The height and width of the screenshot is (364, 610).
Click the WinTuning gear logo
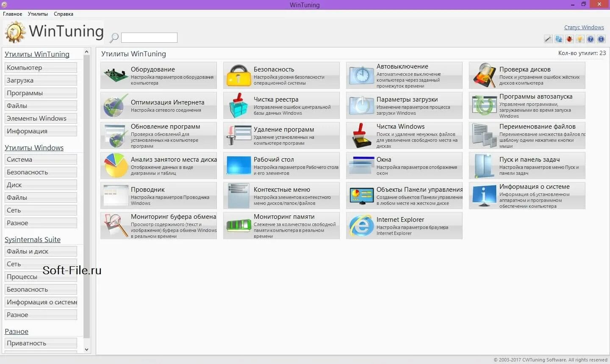pyautogui.click(x=15, y=32)
